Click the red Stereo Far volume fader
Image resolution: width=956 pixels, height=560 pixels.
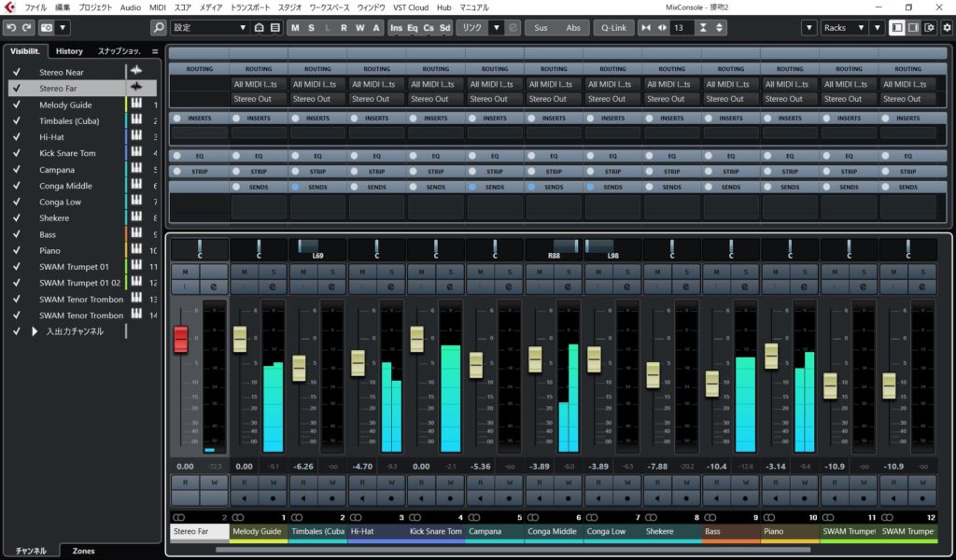tap(181, 339)
